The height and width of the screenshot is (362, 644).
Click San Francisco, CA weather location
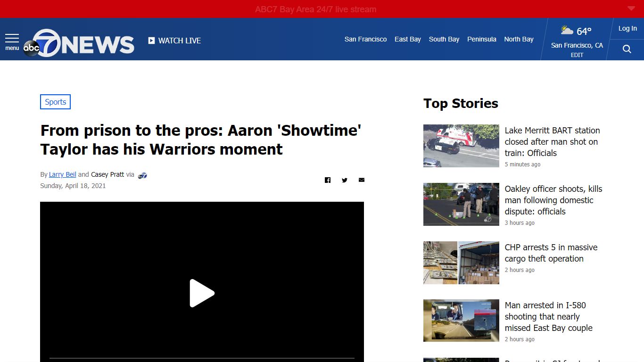click(577, 45)
